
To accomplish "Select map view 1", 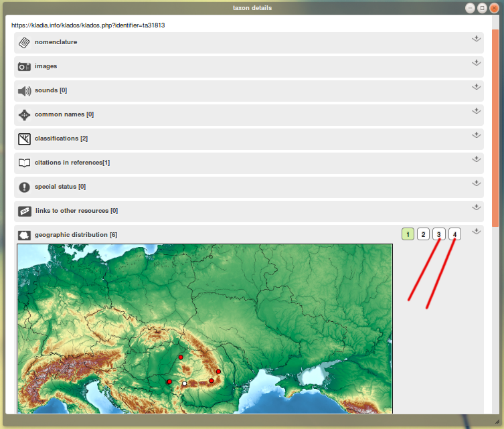I will point(408,234).
